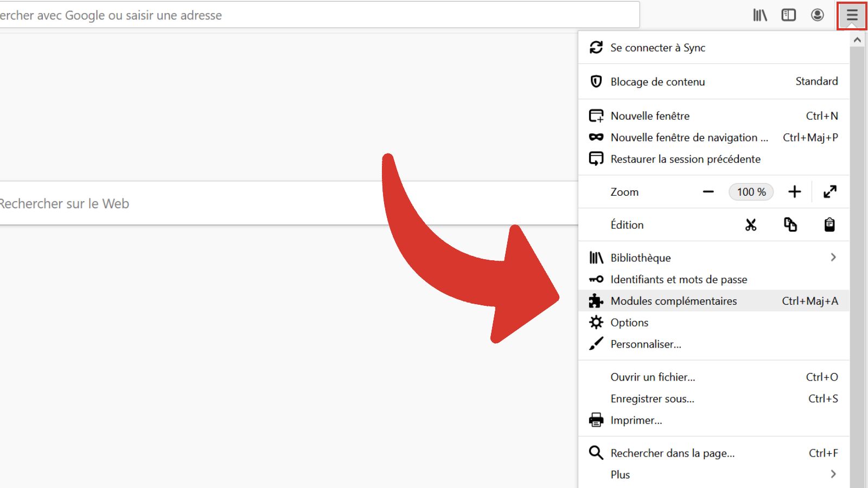Click the copy icon in Édition row
868x488 pixels.
790,224
